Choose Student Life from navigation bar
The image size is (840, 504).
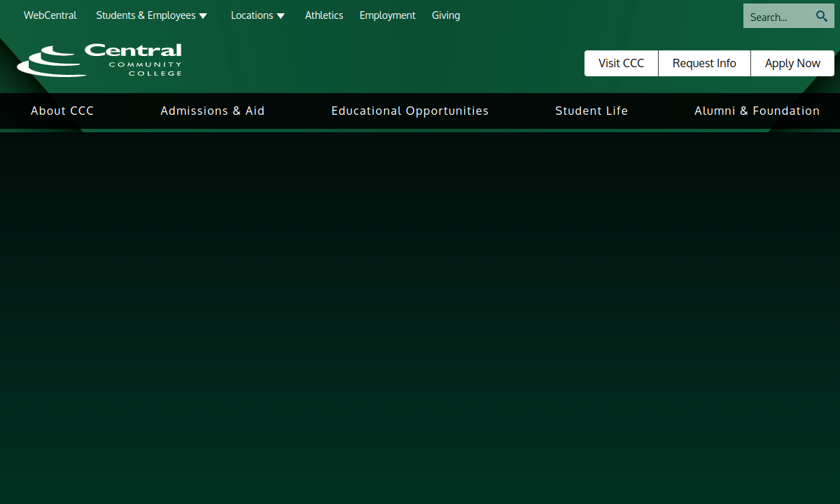click(591, 111)
